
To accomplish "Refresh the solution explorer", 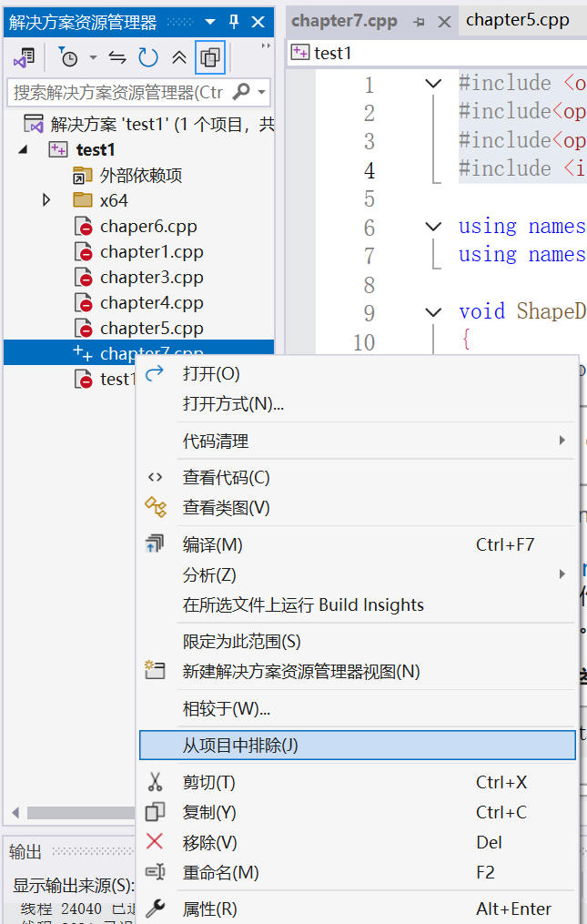I will point(148,57).
